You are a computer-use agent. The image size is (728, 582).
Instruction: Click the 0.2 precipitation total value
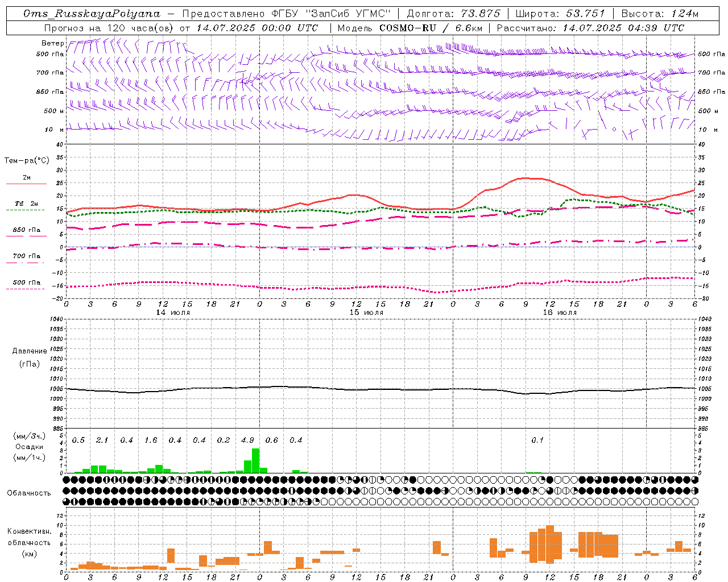point(224,440)
